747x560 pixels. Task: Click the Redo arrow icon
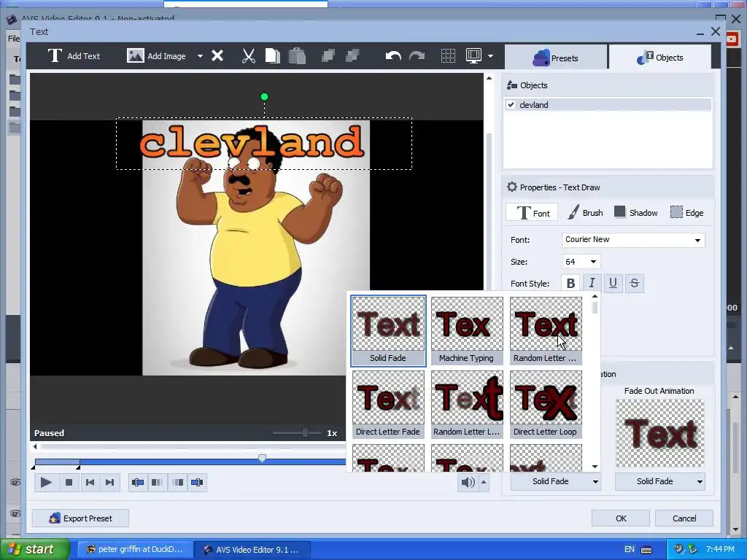pyautogui.click(x=417, y=56)
